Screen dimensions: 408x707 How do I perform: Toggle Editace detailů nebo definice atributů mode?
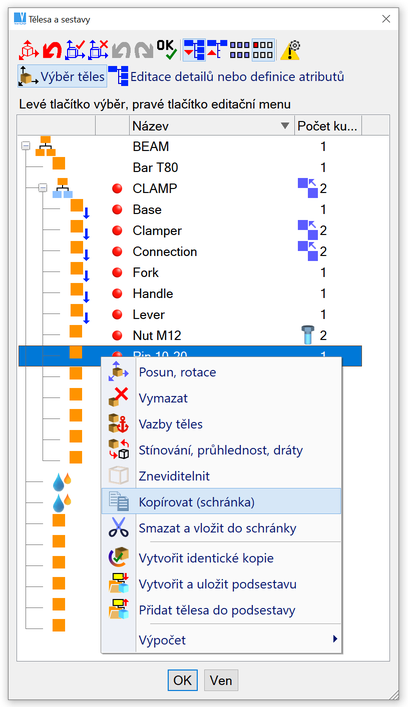coord(226,76)
